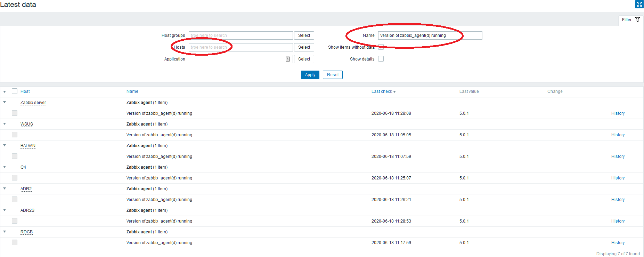644x257 pixels.
Task: Collapse the ADR2 group
Action: [x=5, y=189]
